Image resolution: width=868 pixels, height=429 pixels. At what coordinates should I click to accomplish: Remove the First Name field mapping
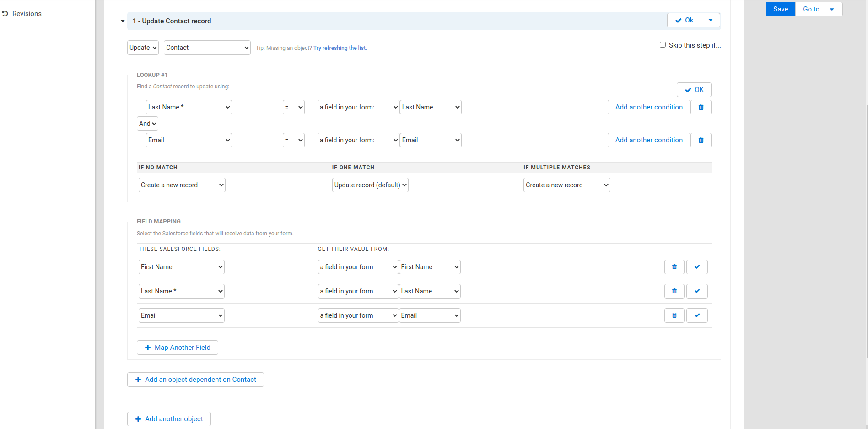pos(674,267)
